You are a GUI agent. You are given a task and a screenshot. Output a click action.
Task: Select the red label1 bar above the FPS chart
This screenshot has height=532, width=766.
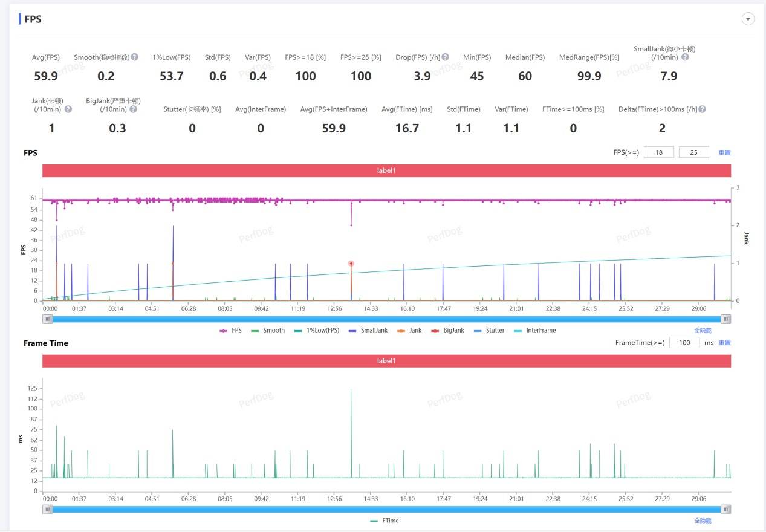[386, 171]
